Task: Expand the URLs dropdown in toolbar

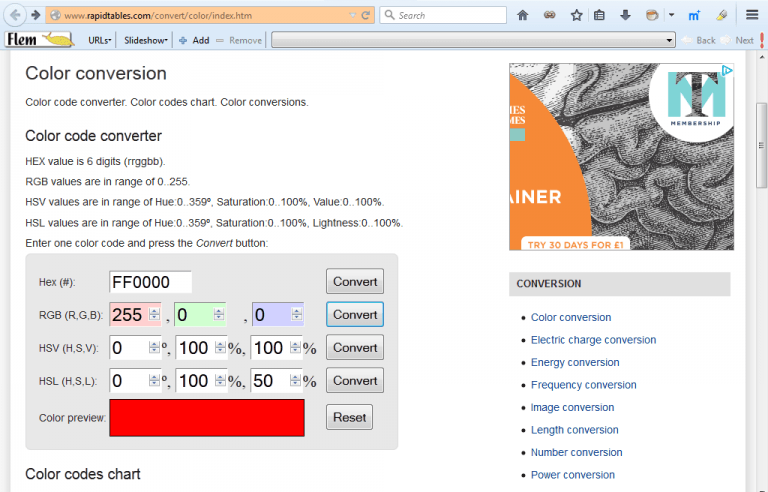Action: tap(99, 40)
